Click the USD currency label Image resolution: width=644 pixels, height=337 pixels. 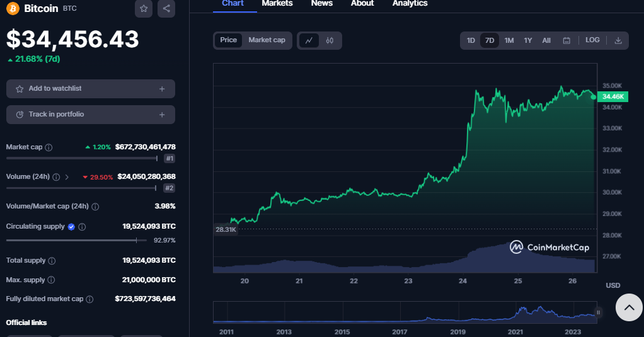point(613,285)
